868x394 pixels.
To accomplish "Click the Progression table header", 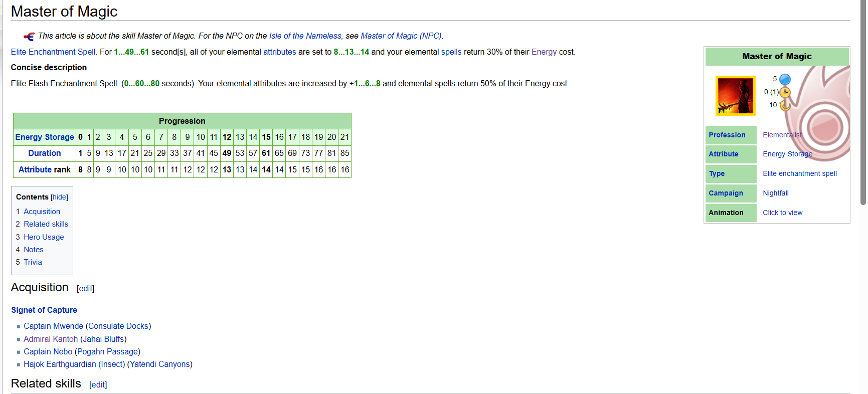I will (182, 121).
